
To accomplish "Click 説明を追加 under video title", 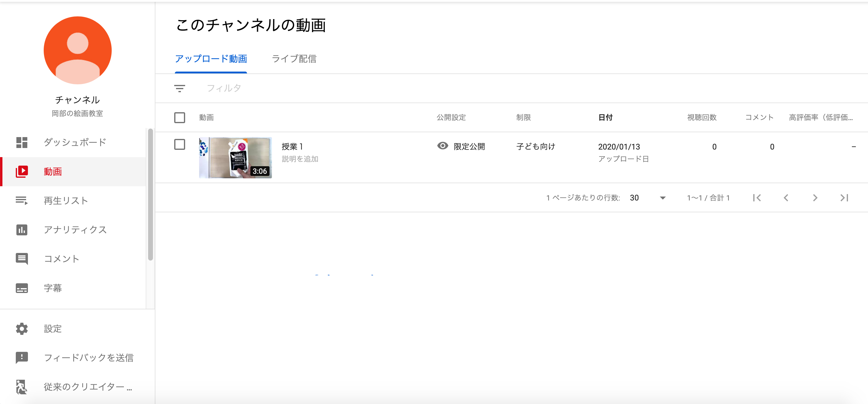I will pyautogui.click(x=300, y=159).
